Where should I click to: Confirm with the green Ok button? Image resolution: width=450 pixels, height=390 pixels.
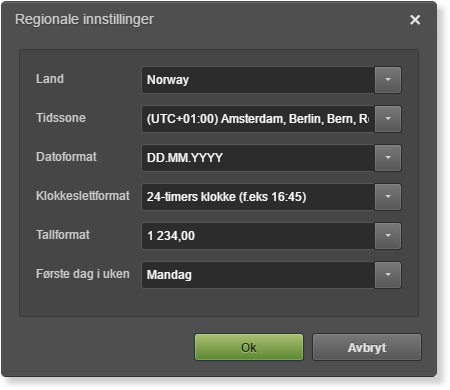249,347
